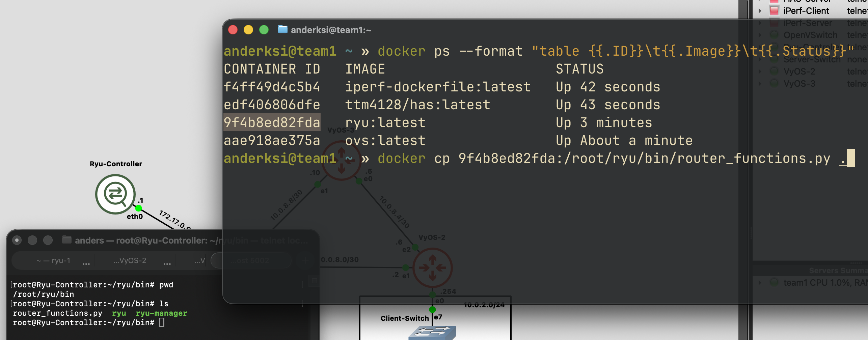Select the team1 CPU row in Servers Summary
This screenshot has height=340, width=868.
click(x=825, y=283)
